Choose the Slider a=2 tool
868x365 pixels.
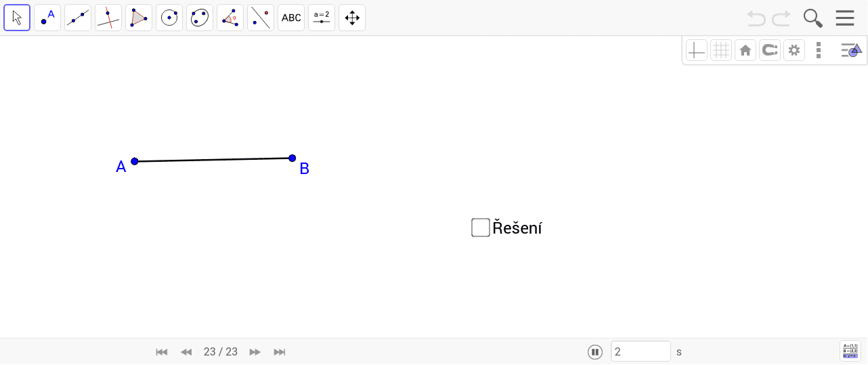322,18
